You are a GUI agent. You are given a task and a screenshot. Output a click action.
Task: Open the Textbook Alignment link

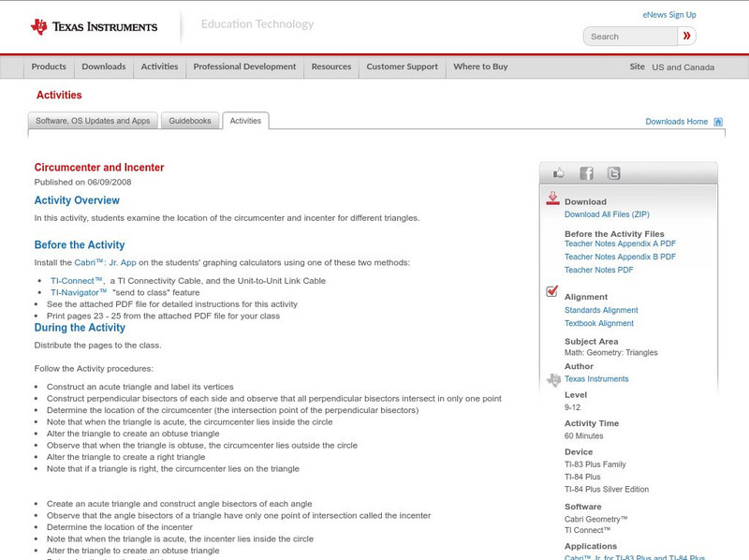pyautogui.click(x=599, y=323)
